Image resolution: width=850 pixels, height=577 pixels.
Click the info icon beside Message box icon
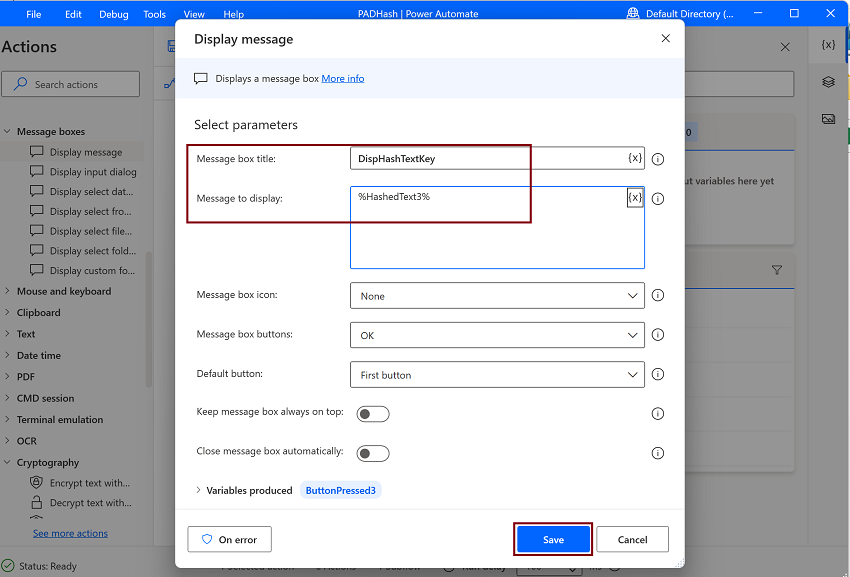tap(658, 296)
